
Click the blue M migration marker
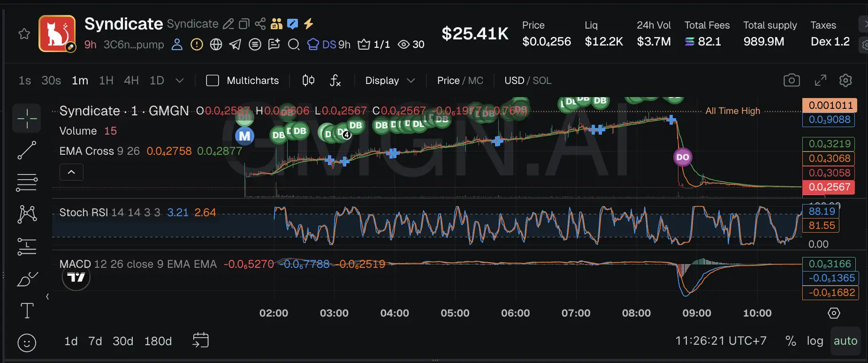[244, 136]
